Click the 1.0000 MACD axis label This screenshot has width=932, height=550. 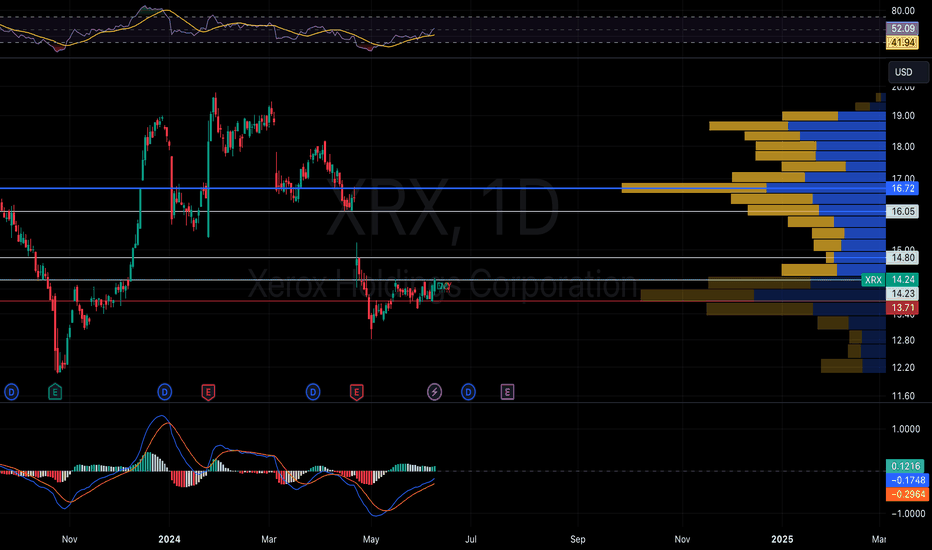point(905,429)
